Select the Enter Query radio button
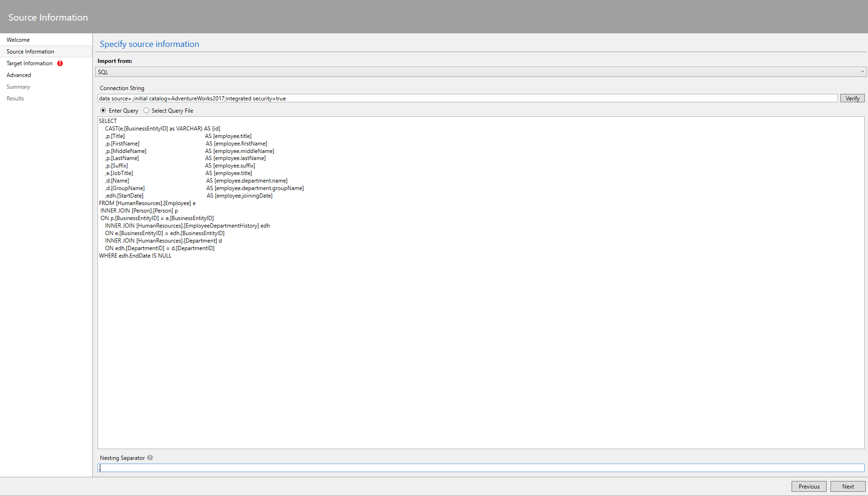This screenshot has width=868, height=496. coord(103,111)
